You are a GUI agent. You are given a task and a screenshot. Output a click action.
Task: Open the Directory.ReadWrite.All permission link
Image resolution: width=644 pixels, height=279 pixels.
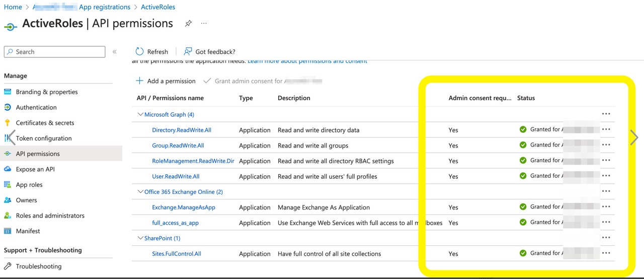pos(182,130)
